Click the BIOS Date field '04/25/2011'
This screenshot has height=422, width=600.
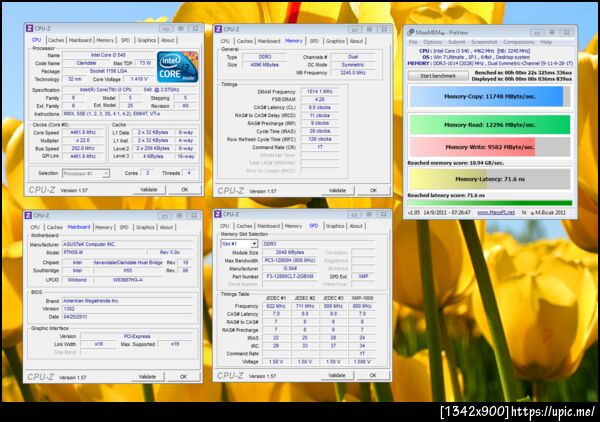pos(128,317)
